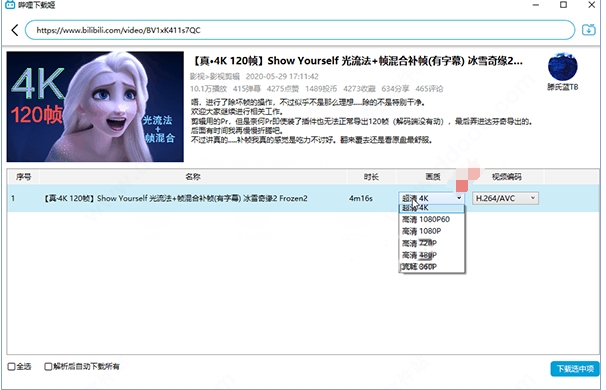This screenshot has height=390, width=606.
Task: Click the 画质 column header
Action: [433, 177]
